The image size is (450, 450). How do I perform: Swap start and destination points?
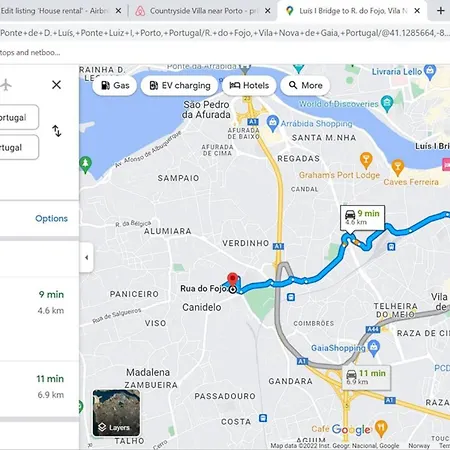pos(57,131)
